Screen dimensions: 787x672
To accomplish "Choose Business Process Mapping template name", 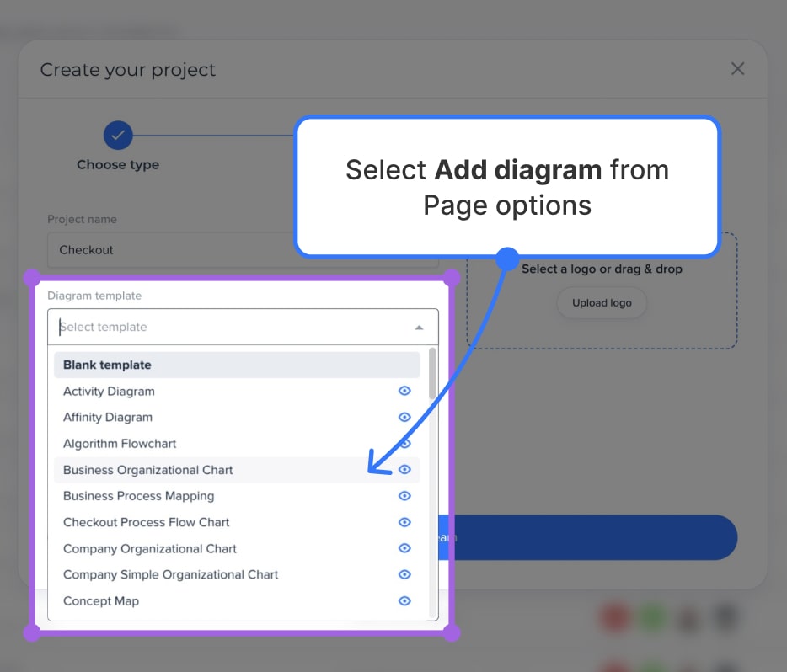I will coord(138,496).
